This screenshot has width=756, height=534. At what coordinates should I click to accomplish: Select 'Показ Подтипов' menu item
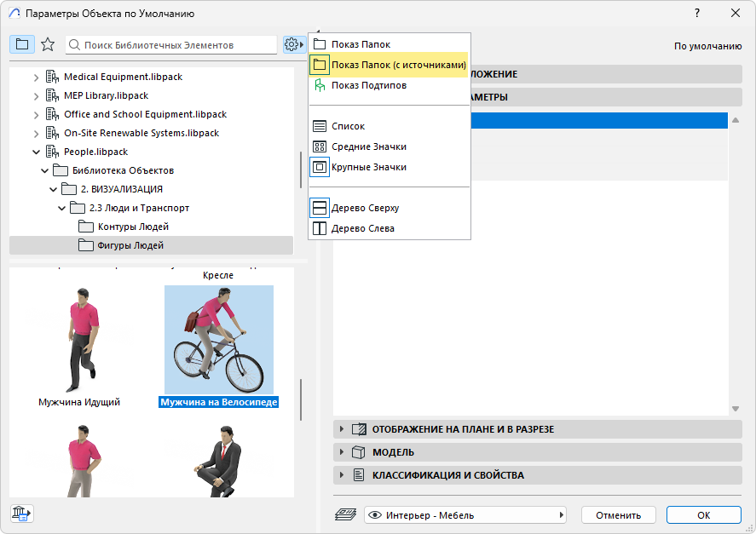pos(389,85)
